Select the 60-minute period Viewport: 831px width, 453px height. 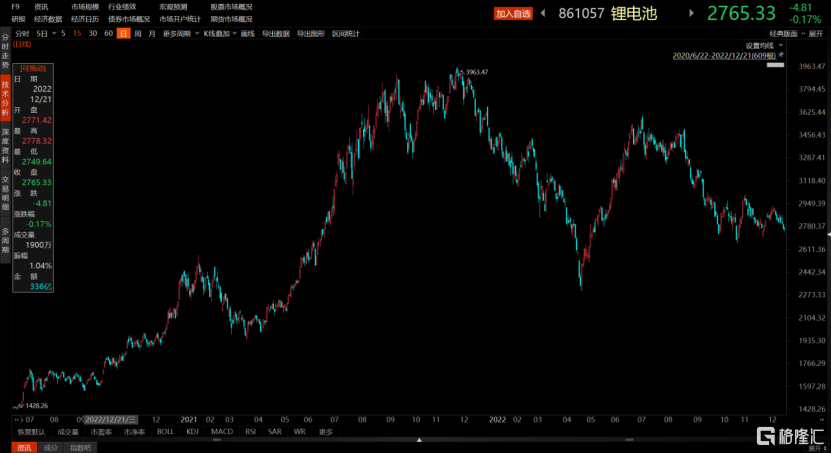[x=109, y=33]
